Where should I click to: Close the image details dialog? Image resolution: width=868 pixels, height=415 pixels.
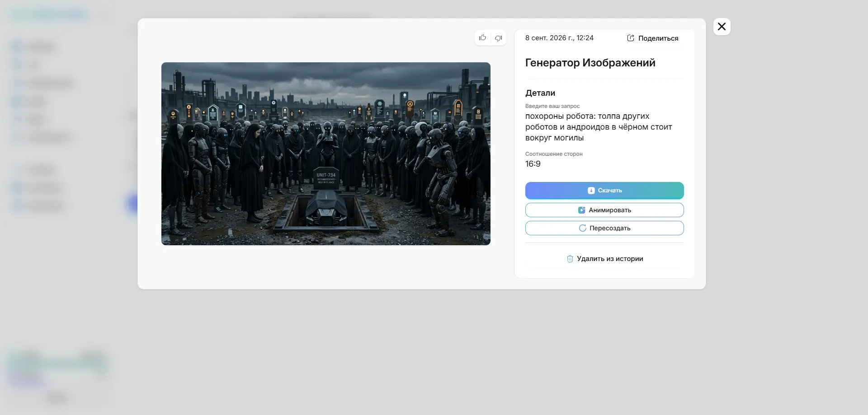pyautogui.click(x=722, y=27)
